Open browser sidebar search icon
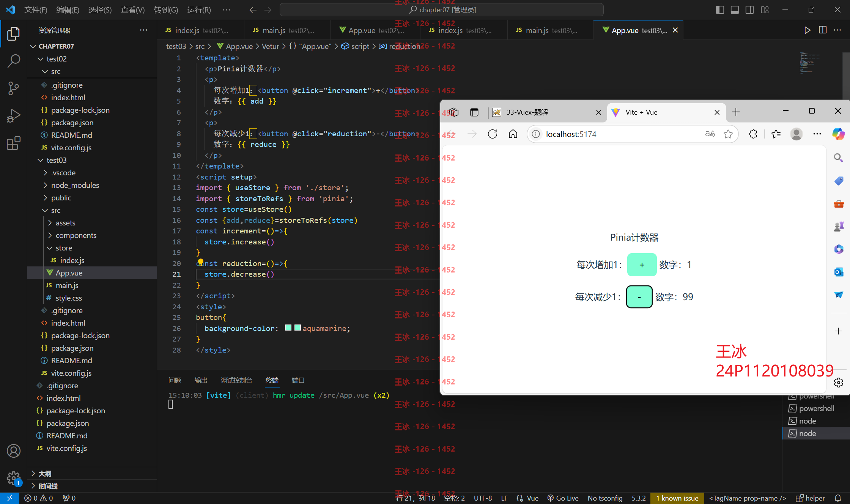850x504 pixels. click(x=838, y=158)
